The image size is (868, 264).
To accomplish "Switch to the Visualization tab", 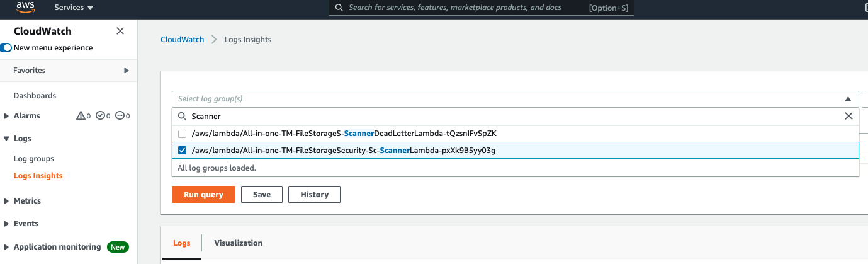I will point(238,243).
